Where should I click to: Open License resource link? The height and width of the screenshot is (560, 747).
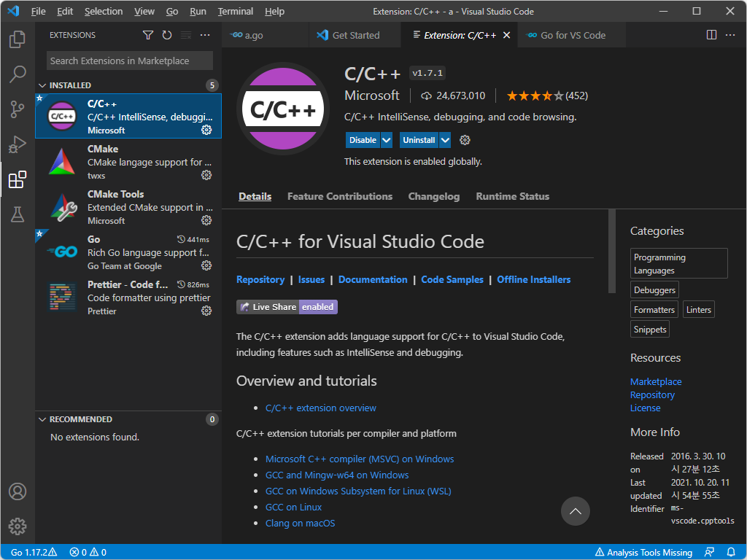[x=645, y=408]
